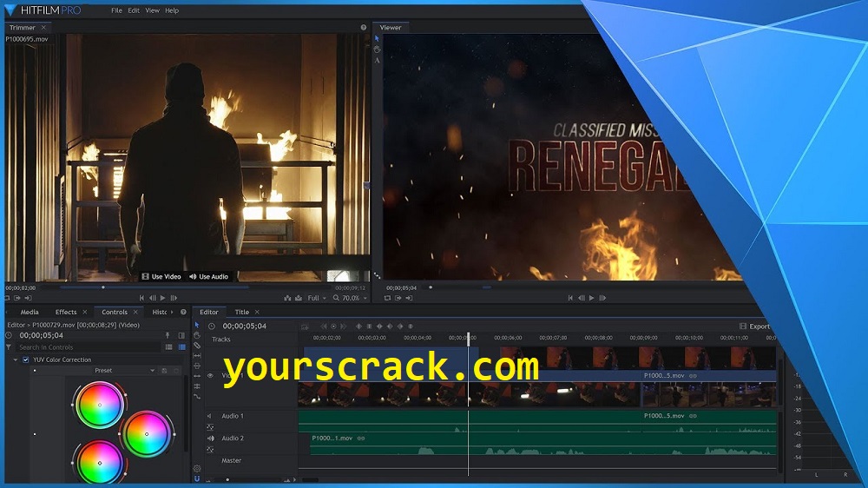The height and width of the screenshot is (488, 868).
Task: Open the File menu
Action: click(116, 10)
